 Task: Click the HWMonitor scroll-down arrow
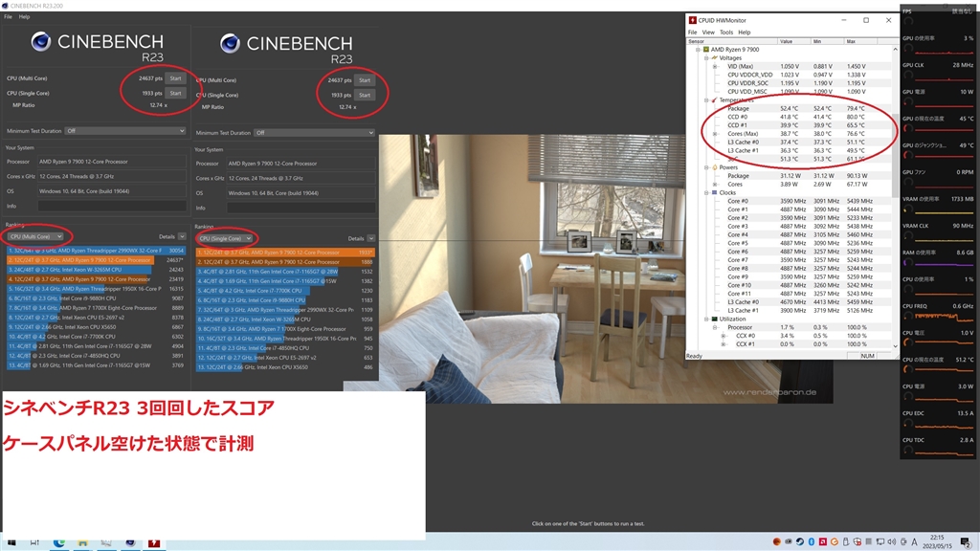click(x=895, y=345)
